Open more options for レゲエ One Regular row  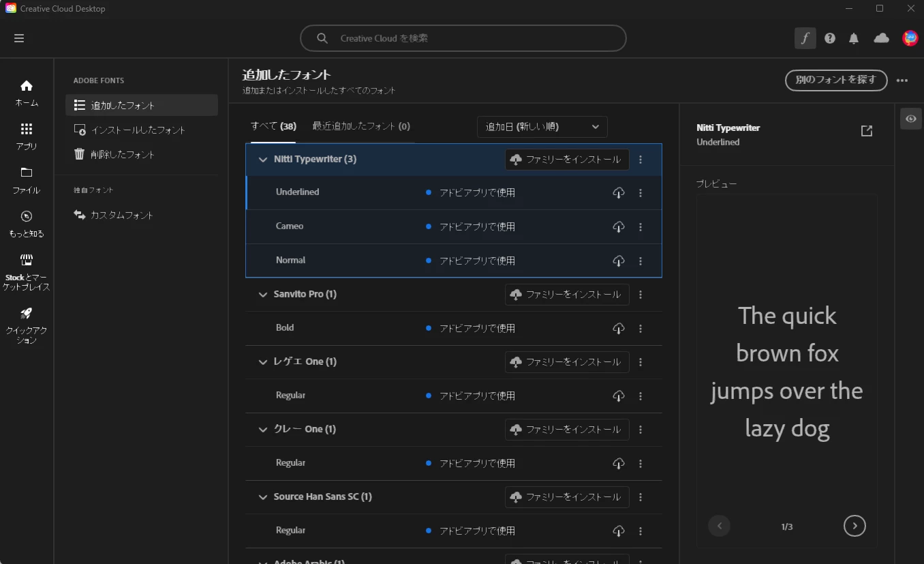click(641, 396)
